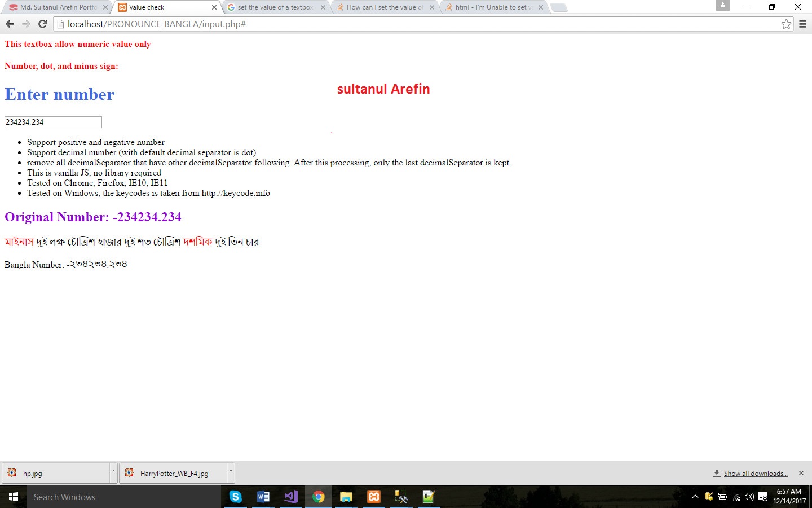Open File Explorer from the taskbar
Screen dimensions: 812x508
(346, 497)
